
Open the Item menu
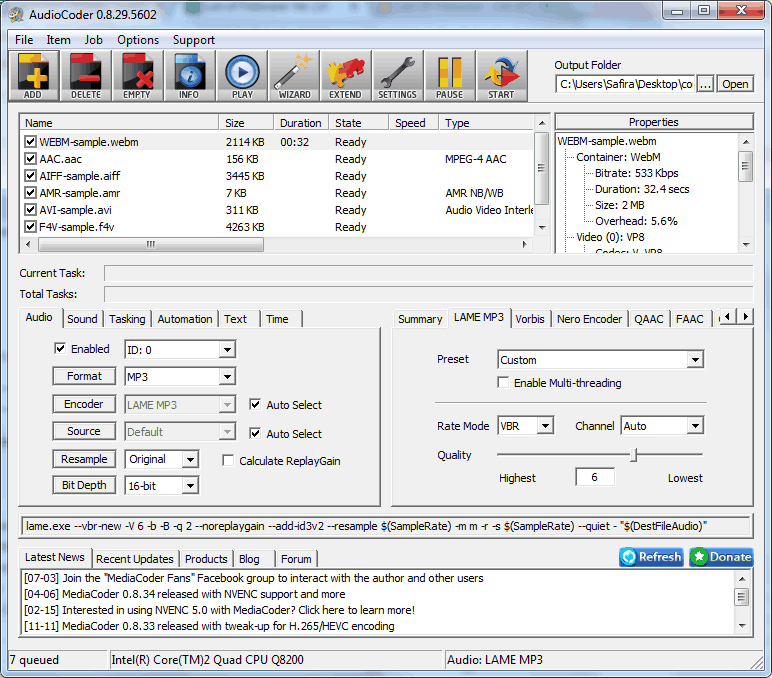tap(59, 40)
